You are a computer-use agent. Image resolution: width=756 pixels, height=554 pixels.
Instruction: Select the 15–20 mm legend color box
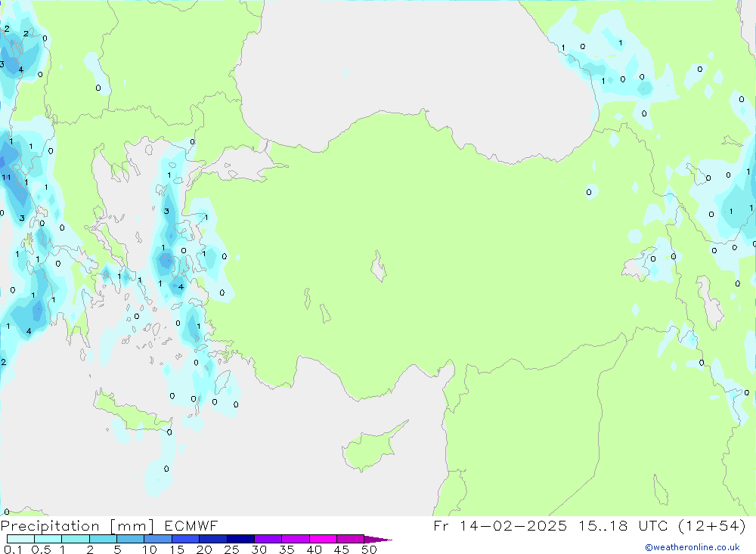tap(186, 539)
